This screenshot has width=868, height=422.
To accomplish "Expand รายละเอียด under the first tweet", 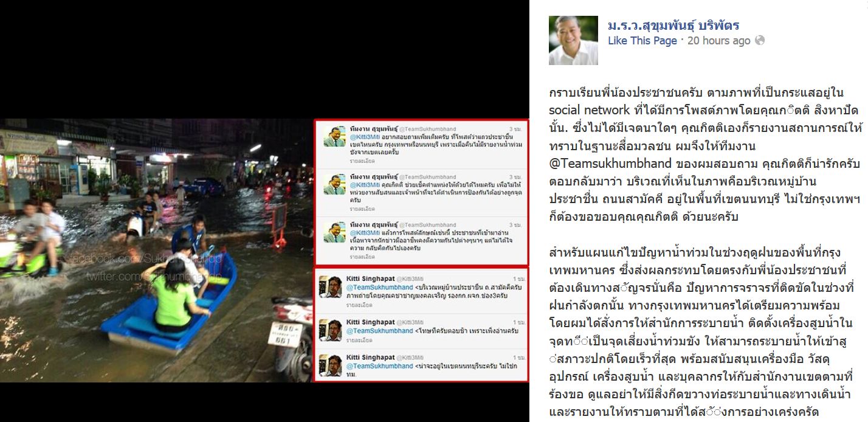I will [x=362, y=161].
